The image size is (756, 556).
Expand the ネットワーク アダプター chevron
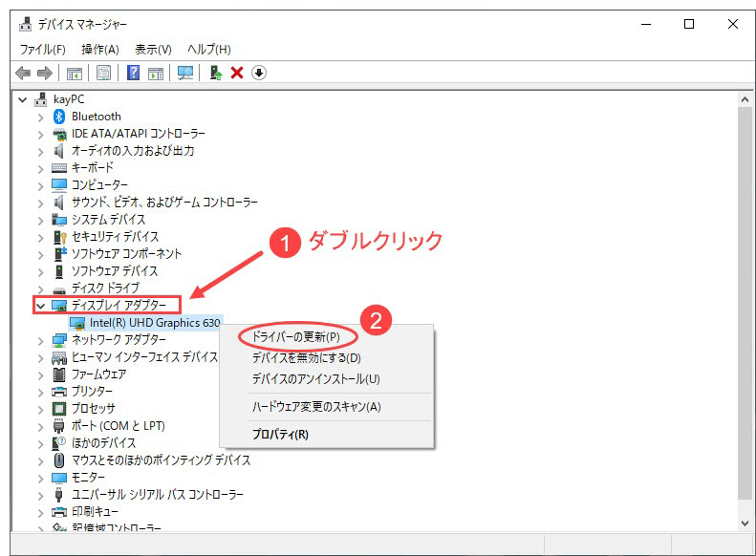pos(41,341)
